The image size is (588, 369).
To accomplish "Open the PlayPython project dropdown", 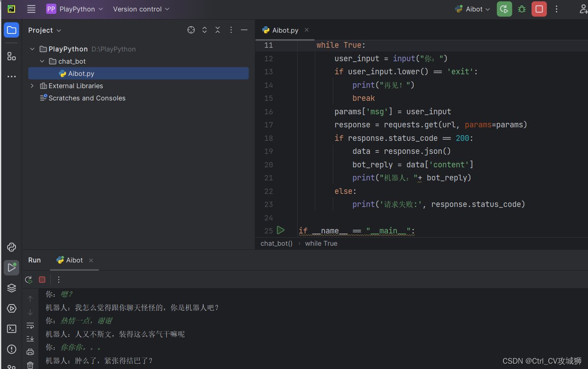I will point(75,9).
